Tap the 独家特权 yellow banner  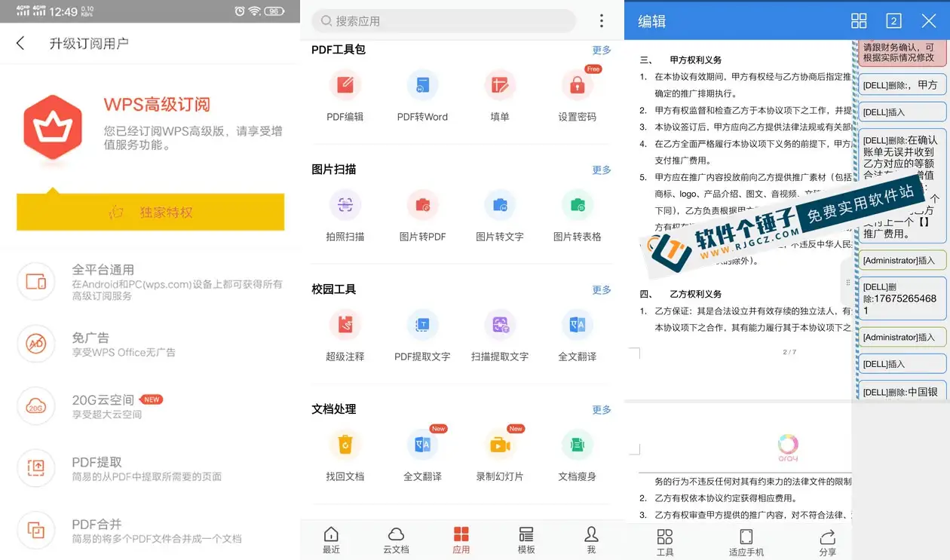[150, 212]
